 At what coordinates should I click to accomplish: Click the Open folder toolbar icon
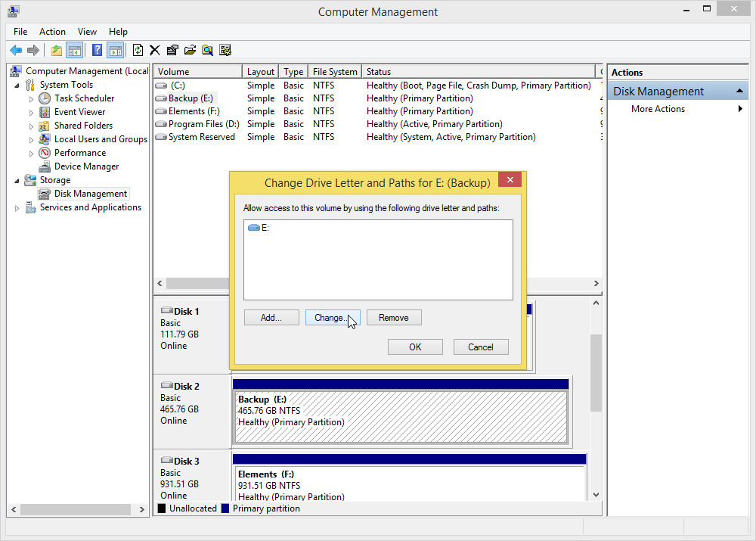coord(190,50)
